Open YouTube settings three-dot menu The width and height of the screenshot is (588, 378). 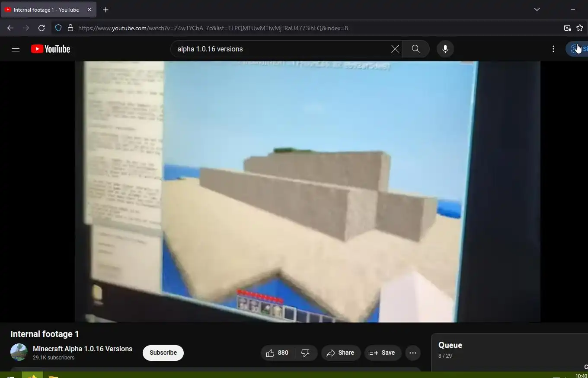[553, 49]
